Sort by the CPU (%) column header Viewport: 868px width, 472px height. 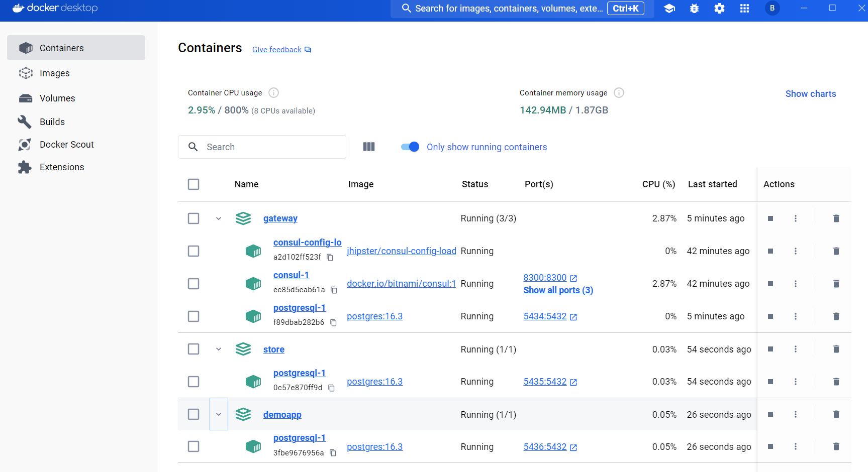pos(658,184)
